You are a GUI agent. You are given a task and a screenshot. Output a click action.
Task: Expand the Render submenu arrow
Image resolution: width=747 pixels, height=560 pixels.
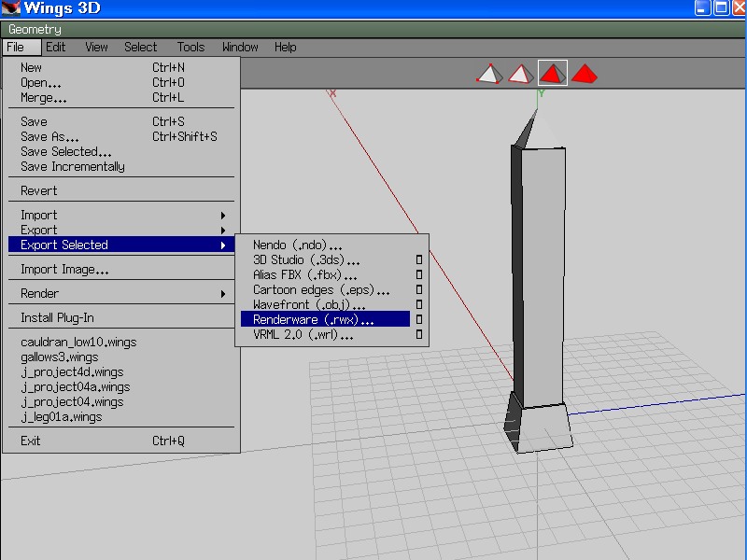pos(223,294)
